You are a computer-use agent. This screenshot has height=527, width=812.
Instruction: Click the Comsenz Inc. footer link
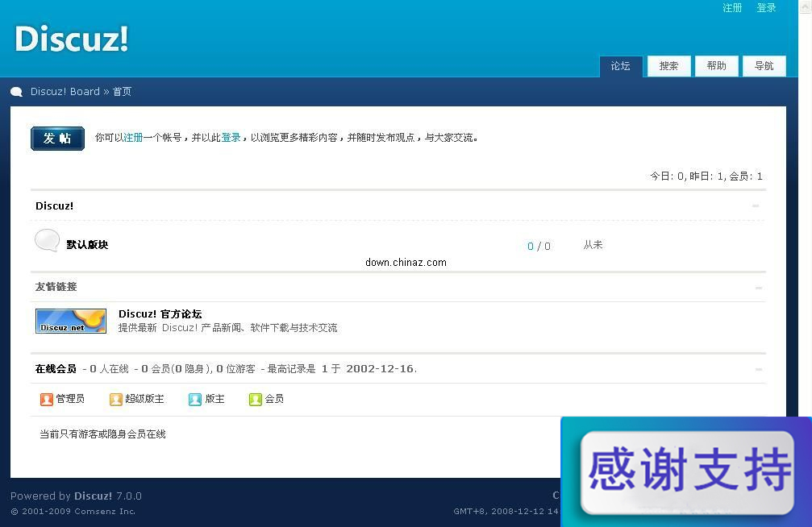[105, 512]
